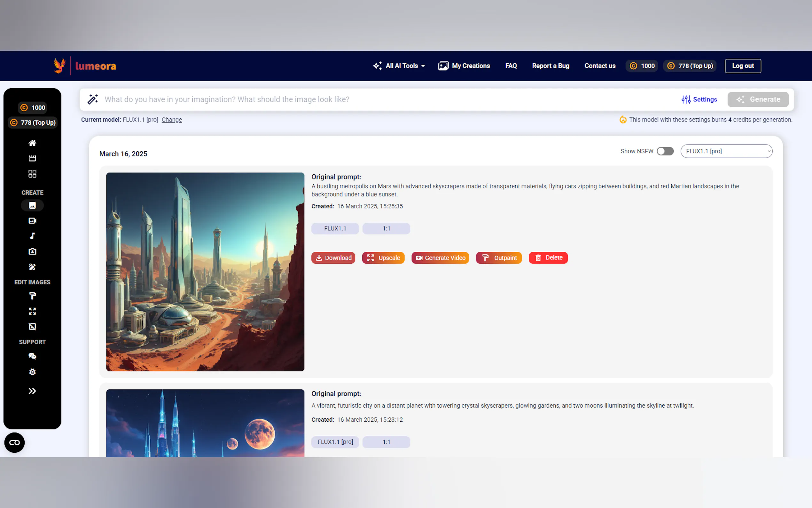The image size is (812, 508).
Task: Select the music note create icon
Action: pos(32,236)
